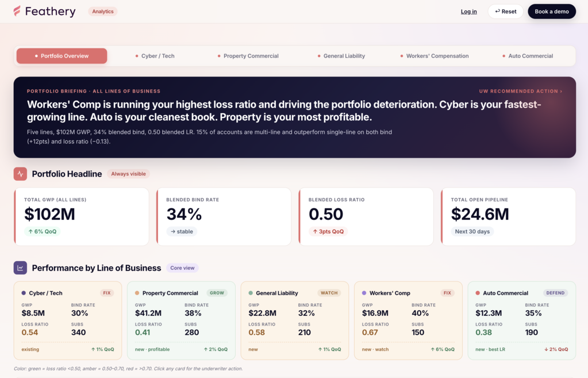
Task: Click the 0.67 loss ratio value
Action: point(370,333)
